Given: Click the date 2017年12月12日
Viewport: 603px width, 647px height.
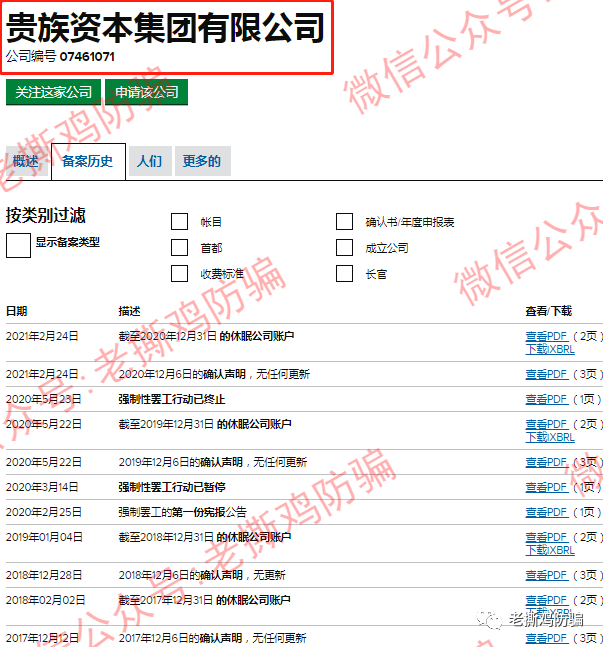Looking at the screenshot, I should [x=42, y=638].
